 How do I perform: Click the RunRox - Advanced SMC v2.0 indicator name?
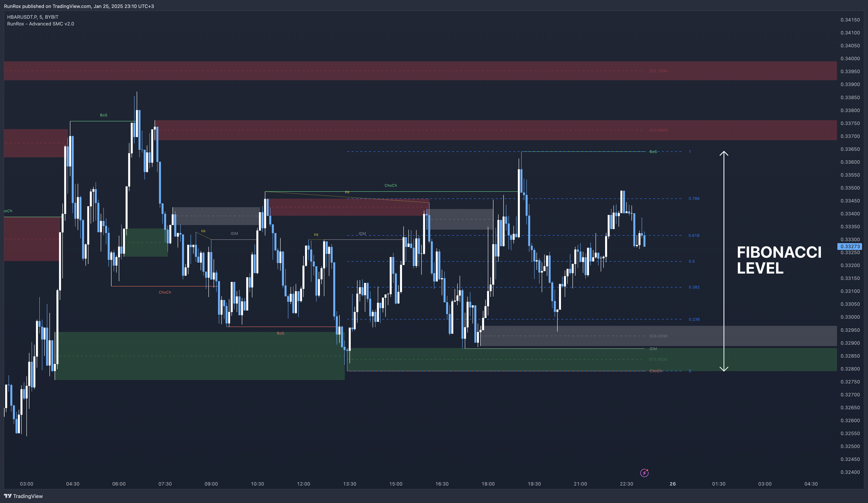pos(41,24)
